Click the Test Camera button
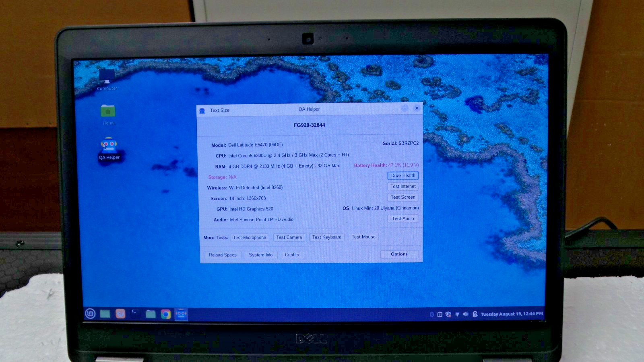Screen dimensions: 644x362 coord(289,237)
